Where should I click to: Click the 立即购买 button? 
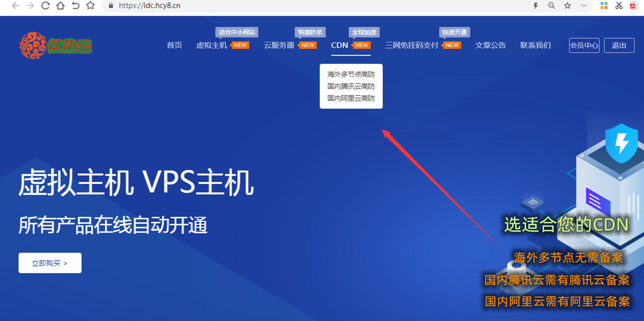point(50,263)
